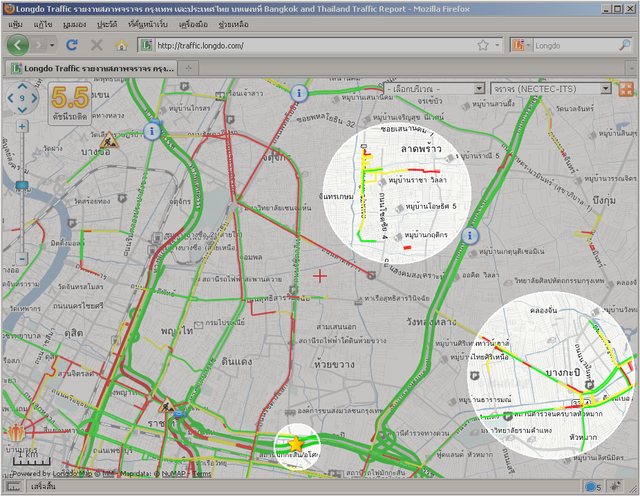640x496 pixels.
Task: Open the URL history dropdown arrow
Action: (497, 45)
